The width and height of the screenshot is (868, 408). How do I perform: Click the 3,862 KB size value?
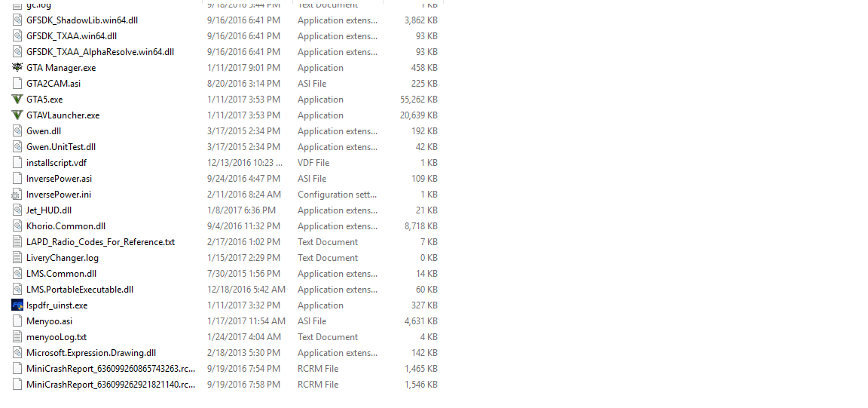[x=421, y=20]
